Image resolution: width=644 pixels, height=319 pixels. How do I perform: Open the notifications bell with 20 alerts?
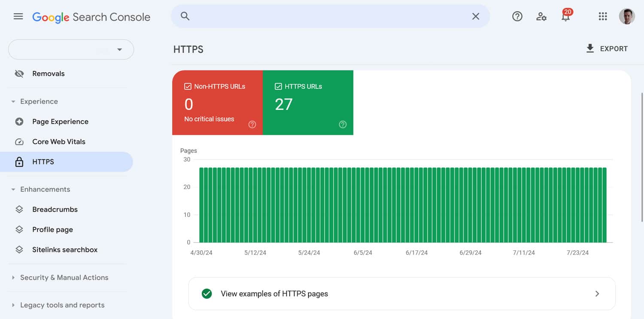point(566,16)
